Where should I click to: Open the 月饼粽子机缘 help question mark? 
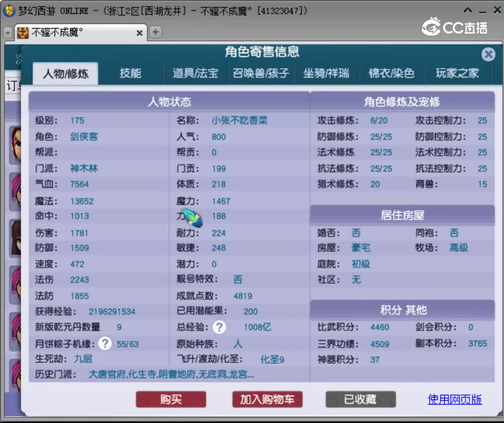pos(105,344)
